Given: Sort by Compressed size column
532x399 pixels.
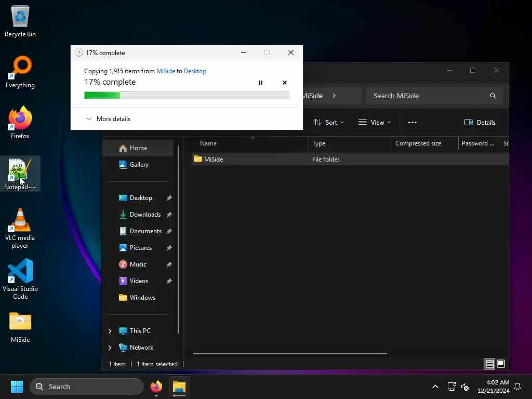Looking at the screenshot, I should (x=425, y=143).
